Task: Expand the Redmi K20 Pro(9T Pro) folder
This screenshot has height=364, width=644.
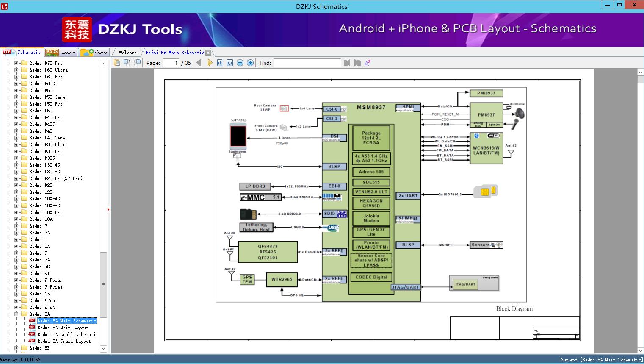Action: [x=16, y=178]
